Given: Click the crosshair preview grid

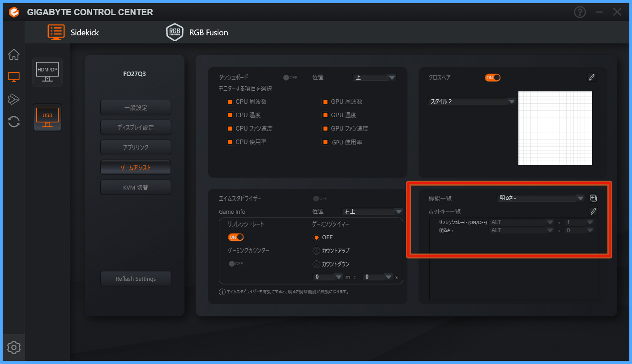Looking at the screenshot, I should click(555, 128).
